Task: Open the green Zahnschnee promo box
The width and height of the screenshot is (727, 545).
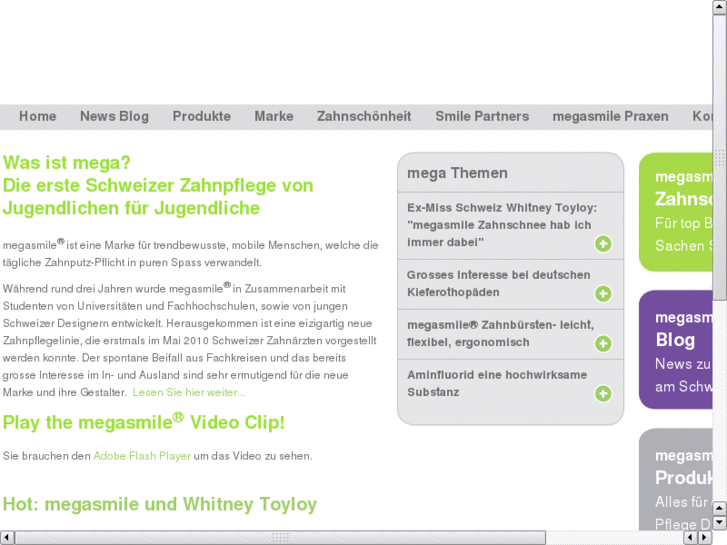Action: click(676, 212)
